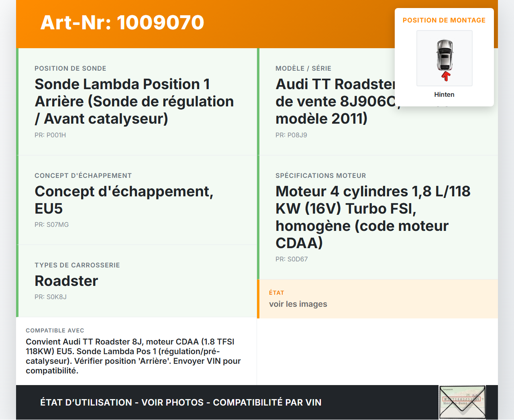Click the car mounting position image
Screen dimensions: 514x420
click(x=445, y=58)
